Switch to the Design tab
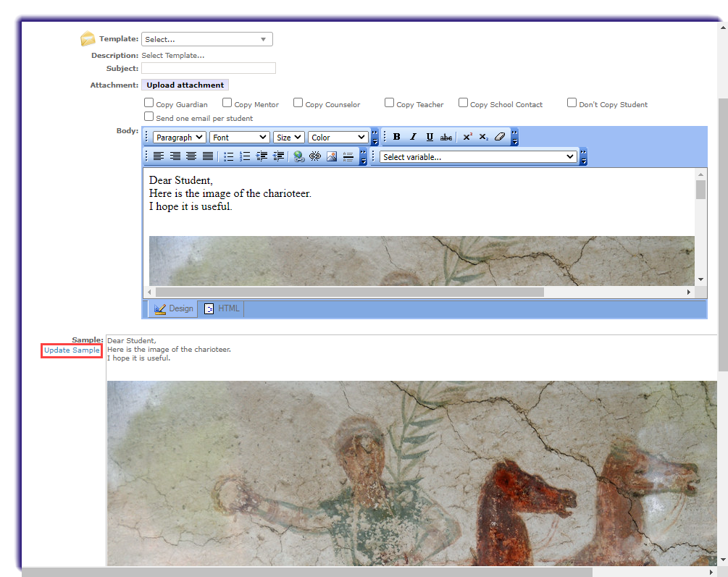This screenshot has height=577, width=728. pyautogui.click(x=173, y=308)
